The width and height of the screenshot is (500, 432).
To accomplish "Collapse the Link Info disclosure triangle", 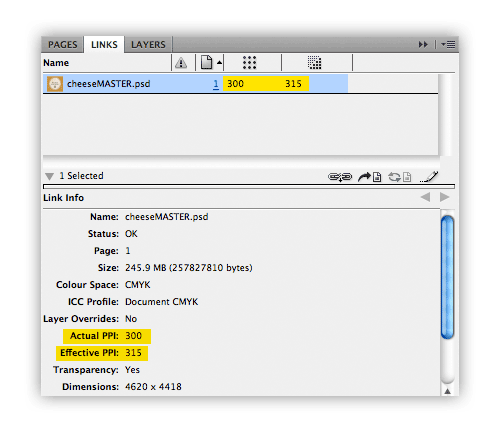I will coord(49,176).
